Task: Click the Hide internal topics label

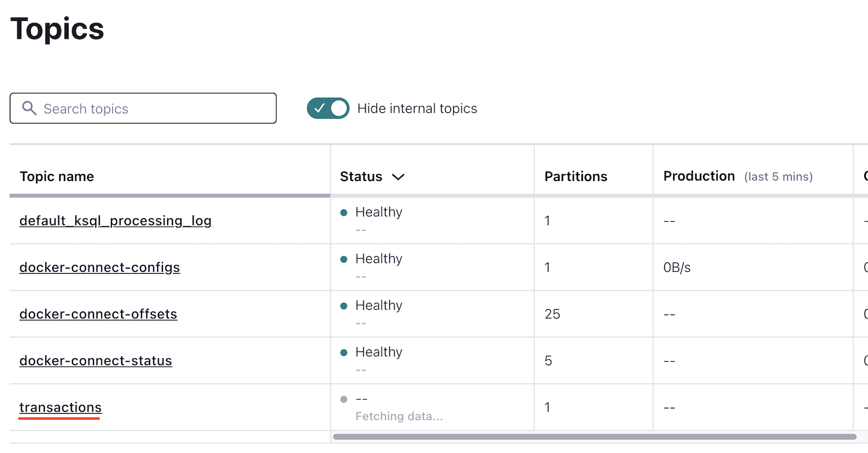Action: (417, 108)
